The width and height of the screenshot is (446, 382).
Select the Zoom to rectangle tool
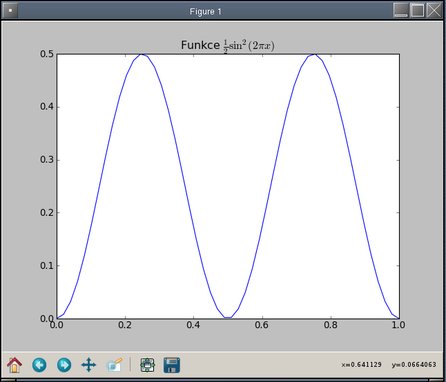coord(114,365)
